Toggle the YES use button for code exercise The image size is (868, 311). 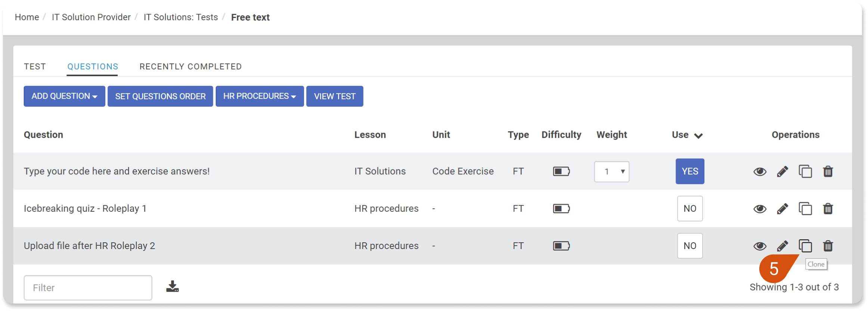tap(690, 171)
